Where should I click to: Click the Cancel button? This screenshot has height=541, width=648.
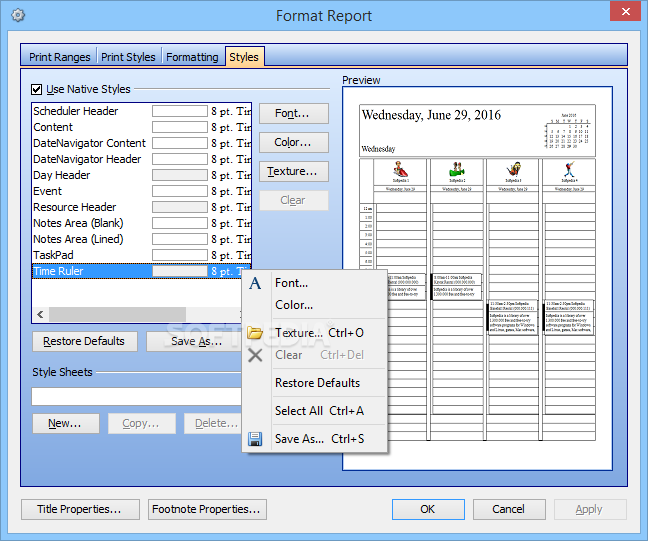click(509, 509)
